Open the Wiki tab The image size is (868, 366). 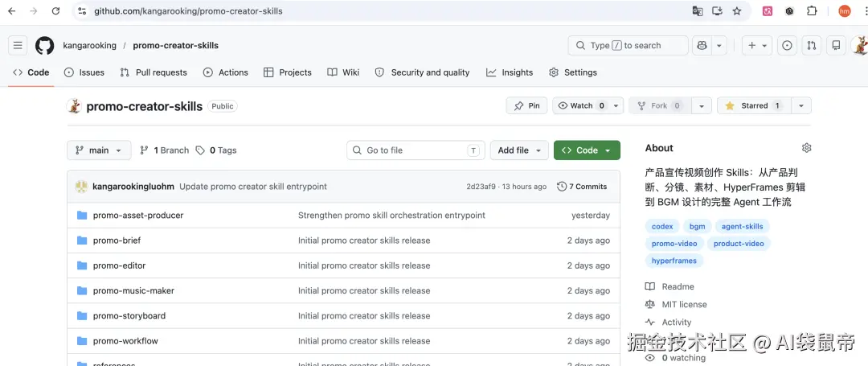[343, 72]
